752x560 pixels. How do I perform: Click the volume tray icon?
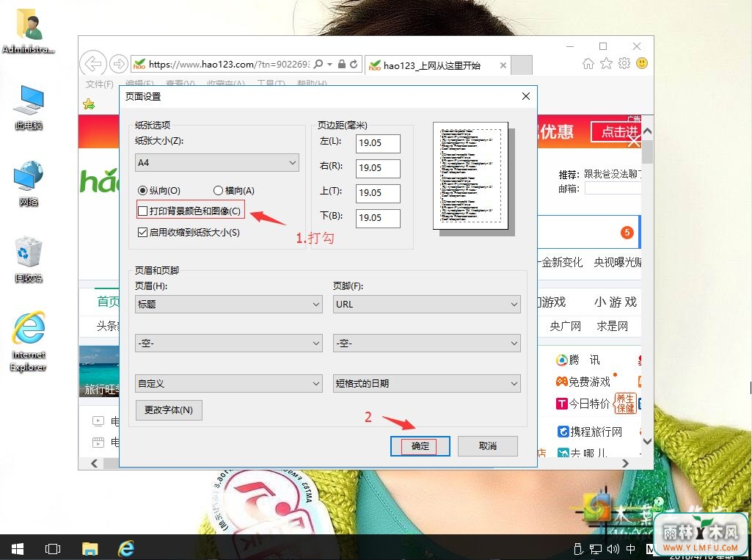coord(613,548)
